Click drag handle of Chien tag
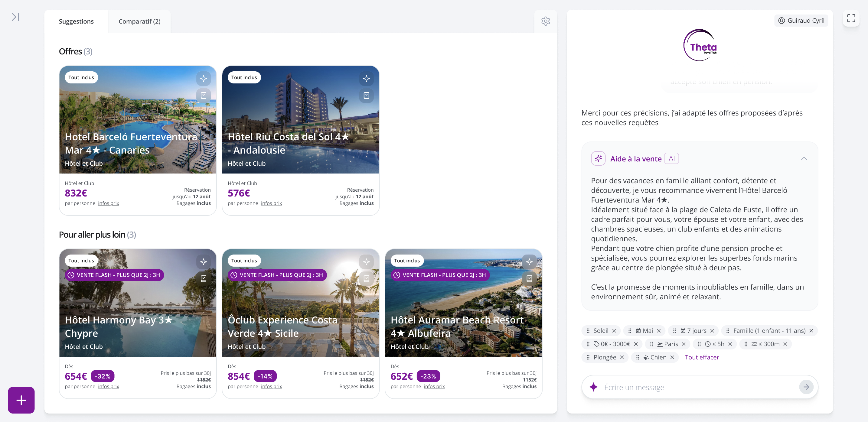The width and height of the screenshot is (868, 422). coord(638,357)
